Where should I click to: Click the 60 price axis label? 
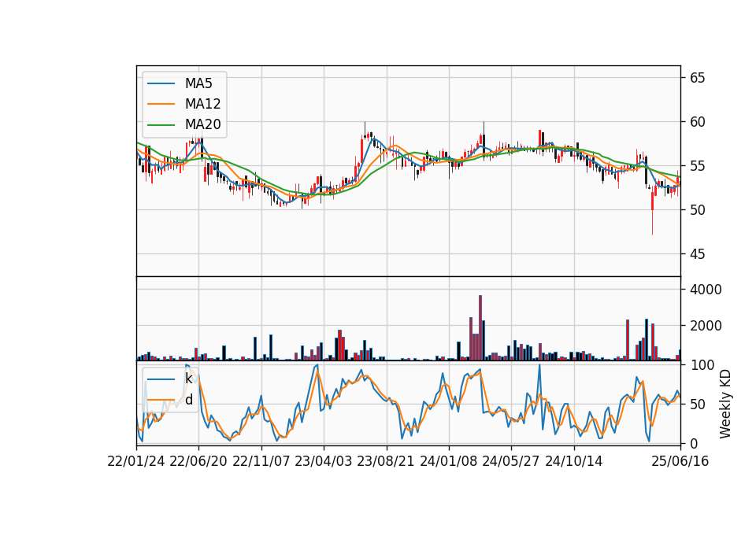click(697, 122)
